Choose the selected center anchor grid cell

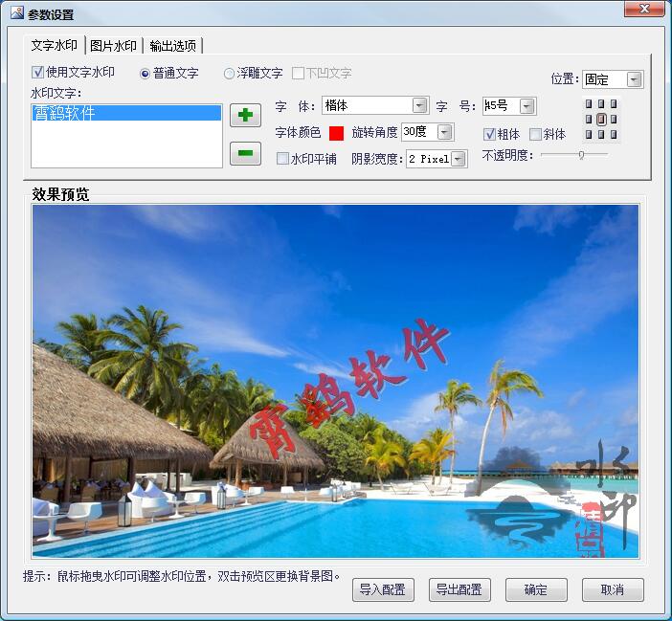coord(601,119)
